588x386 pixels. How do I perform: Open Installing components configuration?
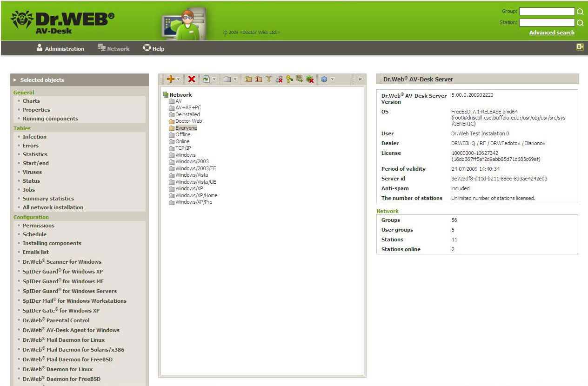tap(52, 243)
